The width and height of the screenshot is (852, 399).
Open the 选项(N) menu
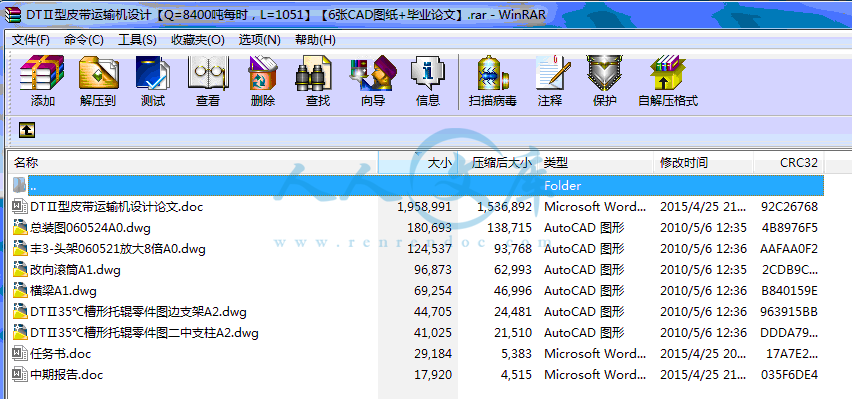260,40
